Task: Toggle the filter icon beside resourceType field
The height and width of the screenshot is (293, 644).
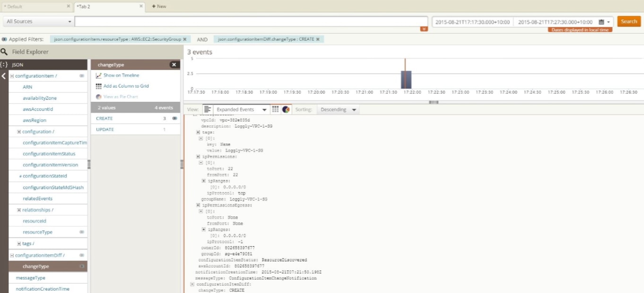Action: click(x=82, y=232)
